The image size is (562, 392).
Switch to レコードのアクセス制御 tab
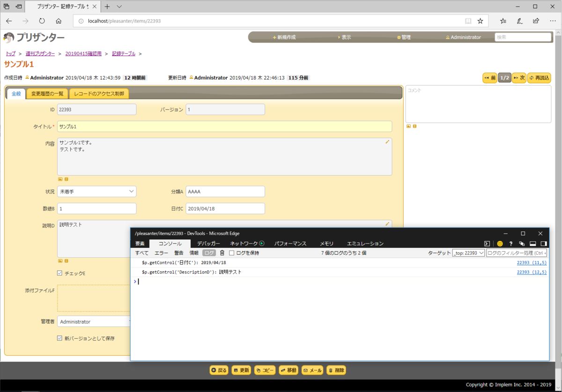(99, 94)
